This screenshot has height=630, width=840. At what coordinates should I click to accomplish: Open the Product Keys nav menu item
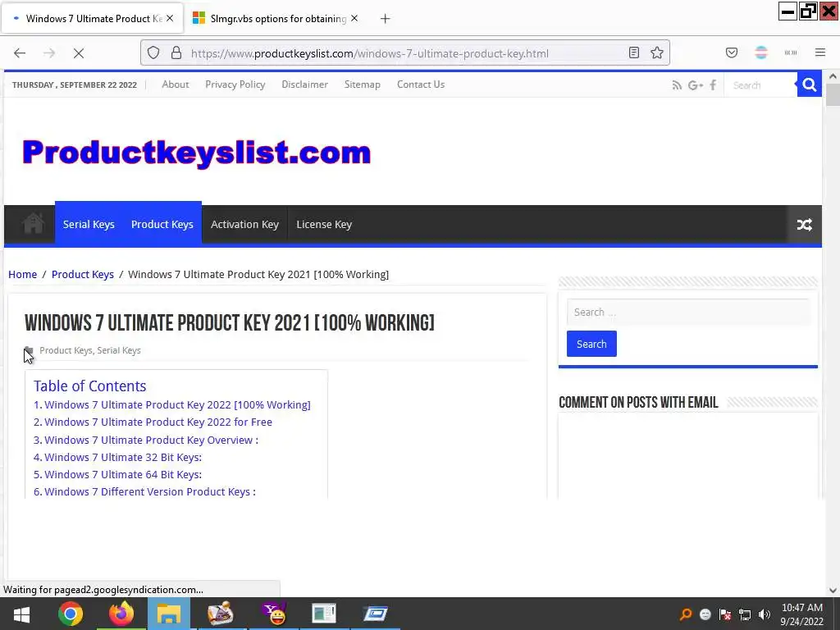(x=162, y=225)
